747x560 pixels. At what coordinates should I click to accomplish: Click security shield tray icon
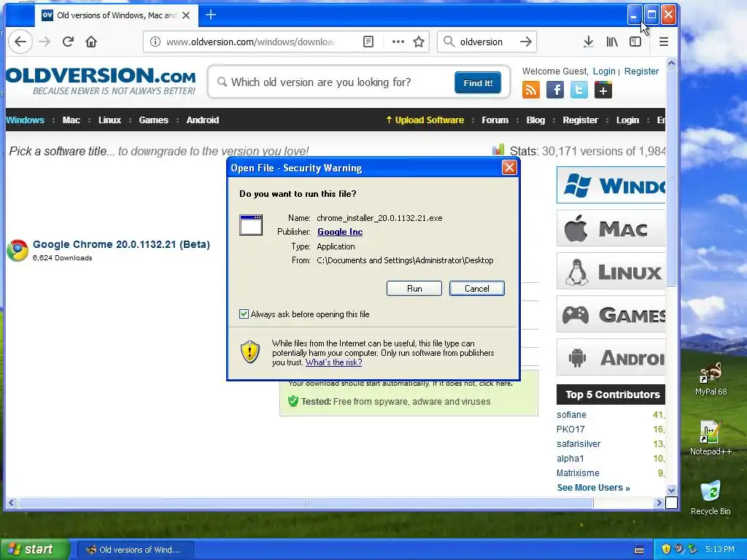tap(666, 549)
